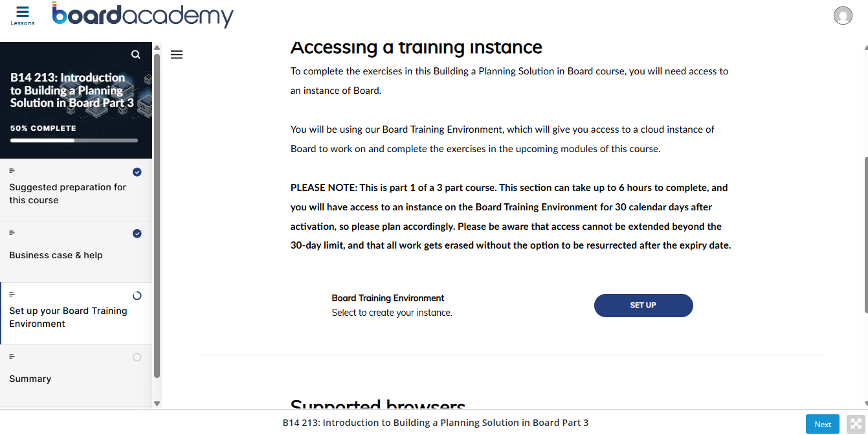Open the Lessons hamburger menu
Viewport: 868px width, 435px height.
23,16
